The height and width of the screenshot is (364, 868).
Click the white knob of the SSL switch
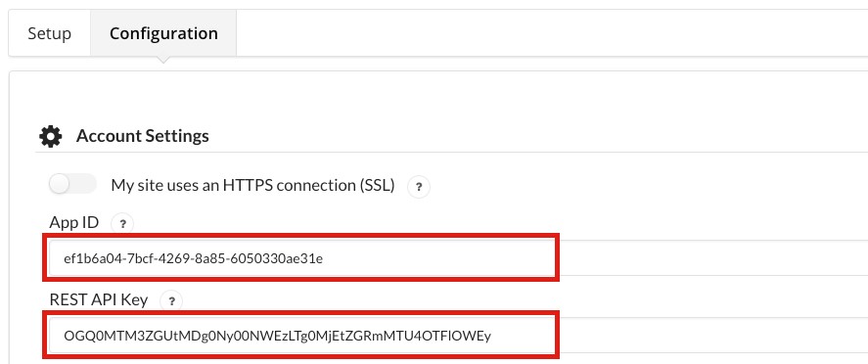[59, 184]
